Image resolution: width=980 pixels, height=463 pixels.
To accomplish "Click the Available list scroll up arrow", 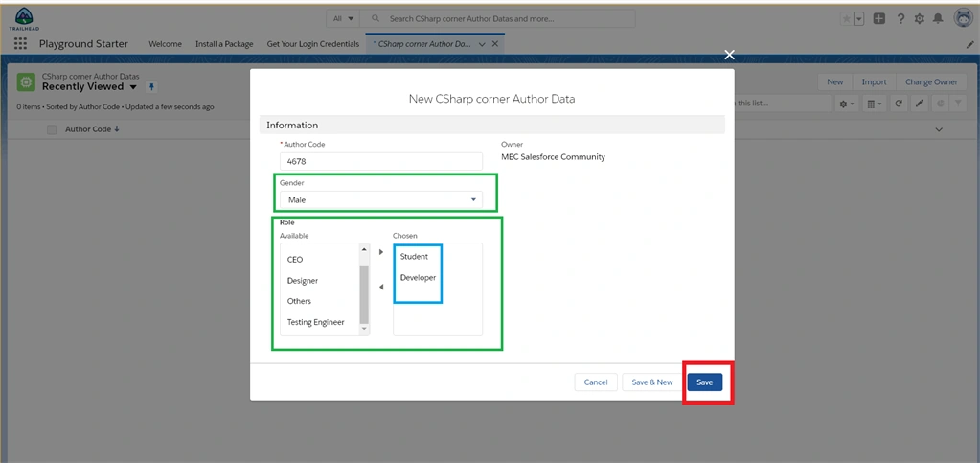I will click(364, 249).
